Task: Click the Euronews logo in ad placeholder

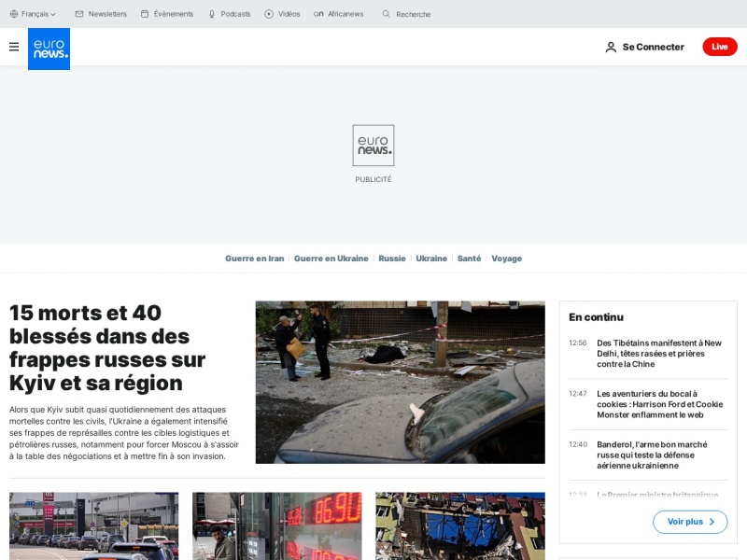Action: click(x=373, y=146)
